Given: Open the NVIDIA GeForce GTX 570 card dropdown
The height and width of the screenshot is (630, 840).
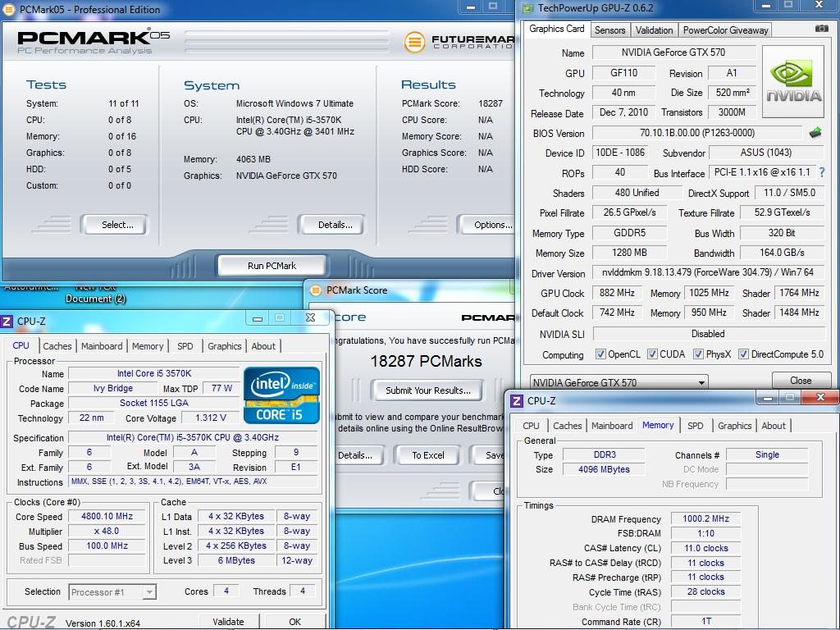Looking at the screenshot, I should click(x=619, y=382).
